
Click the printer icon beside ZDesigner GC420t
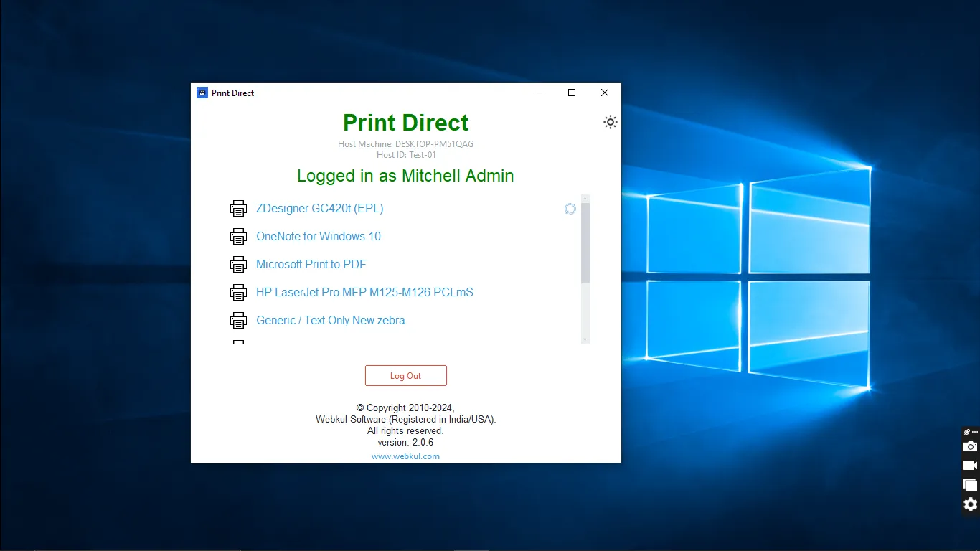click(x=238, y=208)
